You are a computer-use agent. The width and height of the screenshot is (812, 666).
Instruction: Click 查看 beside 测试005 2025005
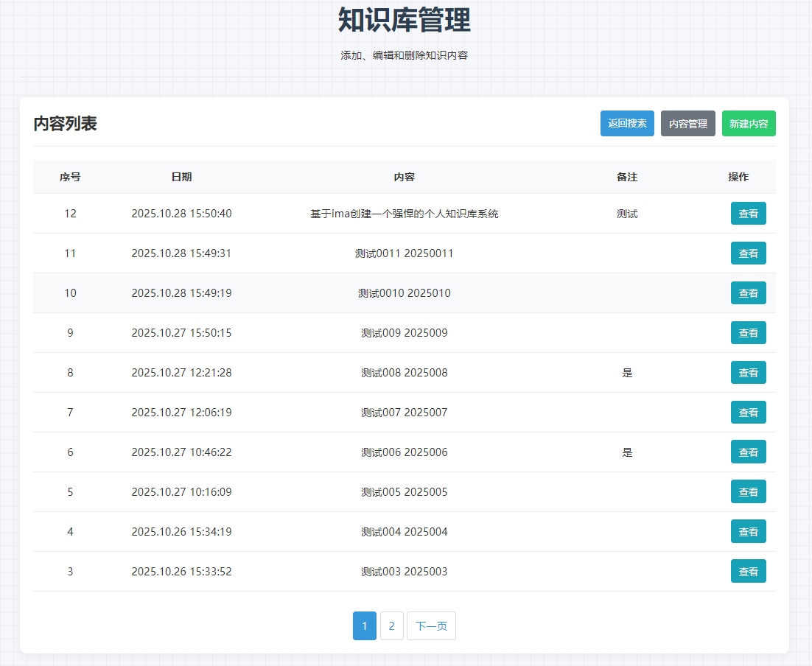[x=748, y=492]
